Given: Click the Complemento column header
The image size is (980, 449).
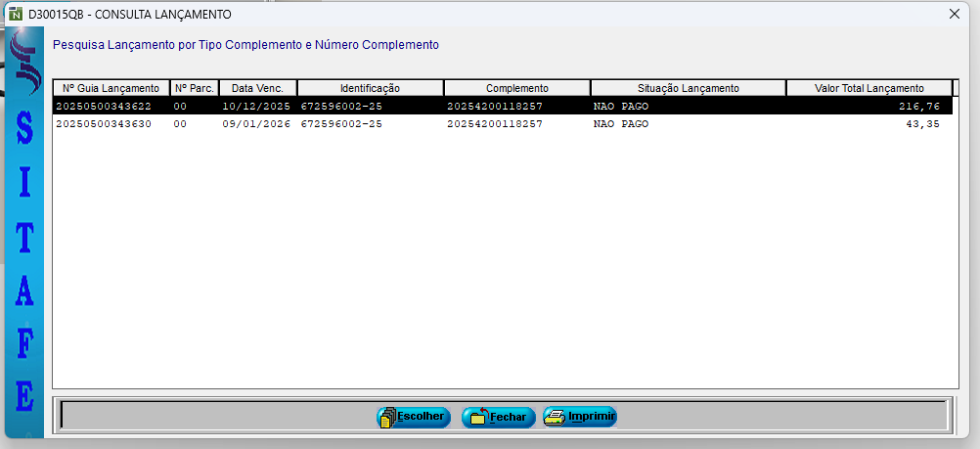Looking at the screenshot, I should [516, 88].
